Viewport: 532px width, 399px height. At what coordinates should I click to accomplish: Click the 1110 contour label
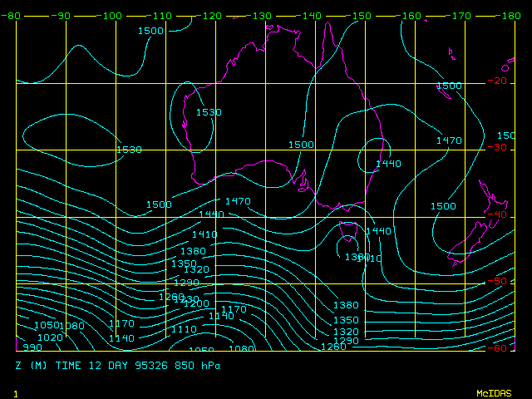point(183,329)
